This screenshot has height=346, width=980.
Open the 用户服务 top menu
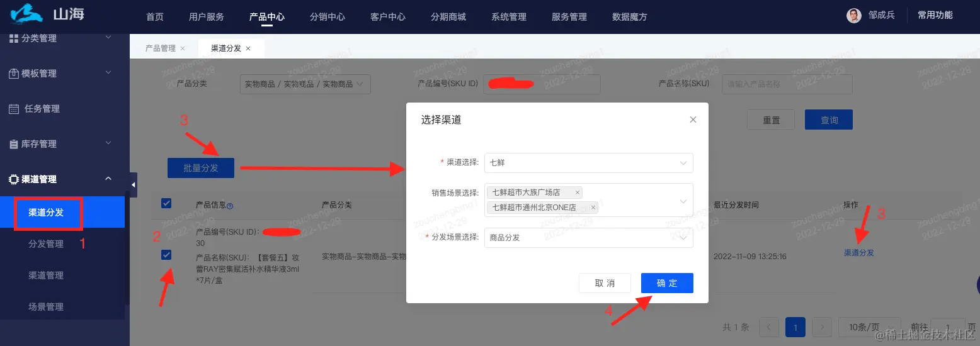point(207,17)
